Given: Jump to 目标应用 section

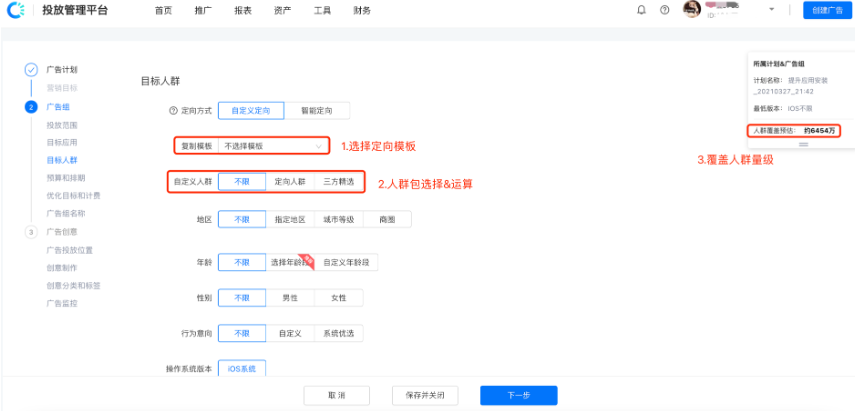Looking at the screenshot, I should point(62,142).
